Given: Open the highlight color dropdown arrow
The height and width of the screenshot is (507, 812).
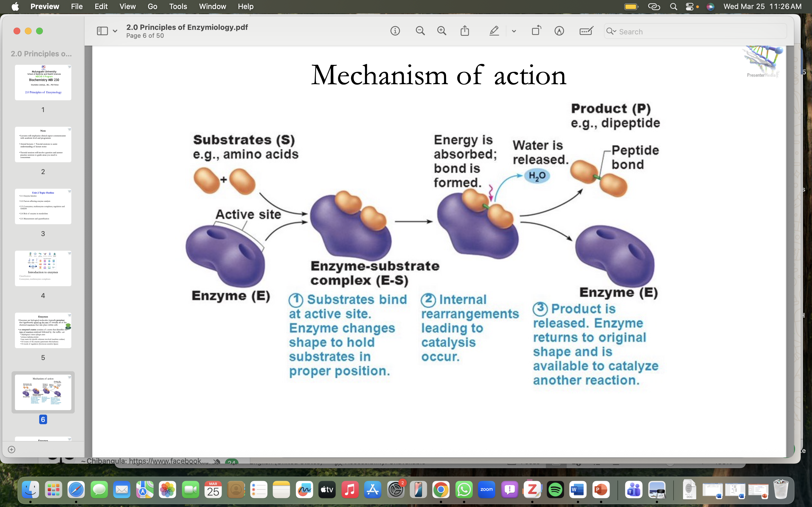Looking at the screenshot, I should (x=514, y=31).
